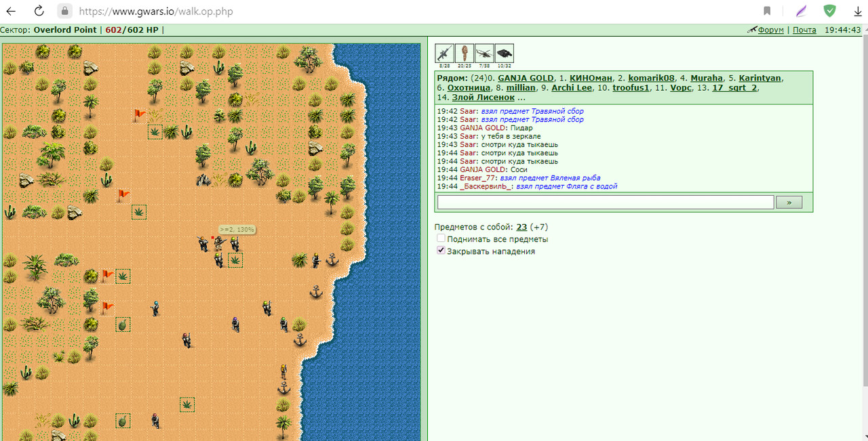Send chat message with the » button

(x=789, y=202)
